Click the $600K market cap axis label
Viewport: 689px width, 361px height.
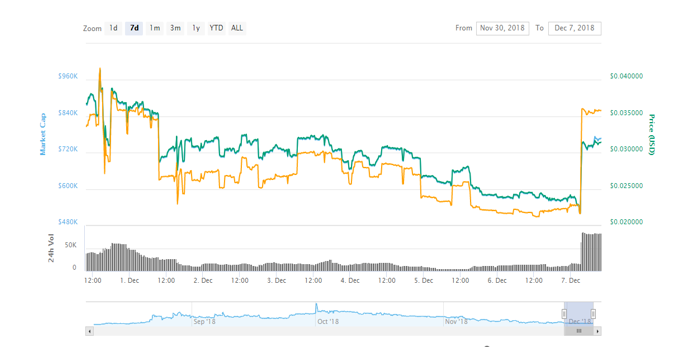68,186
